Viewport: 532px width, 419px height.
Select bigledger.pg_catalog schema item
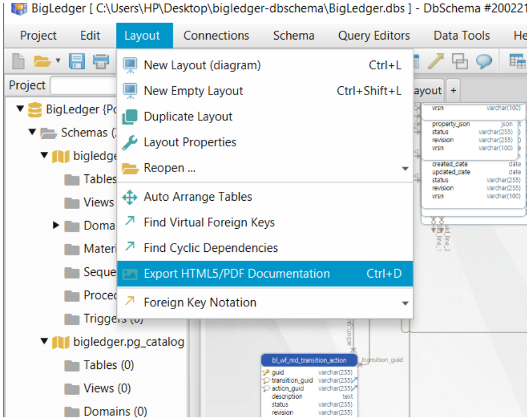point(118,342)
